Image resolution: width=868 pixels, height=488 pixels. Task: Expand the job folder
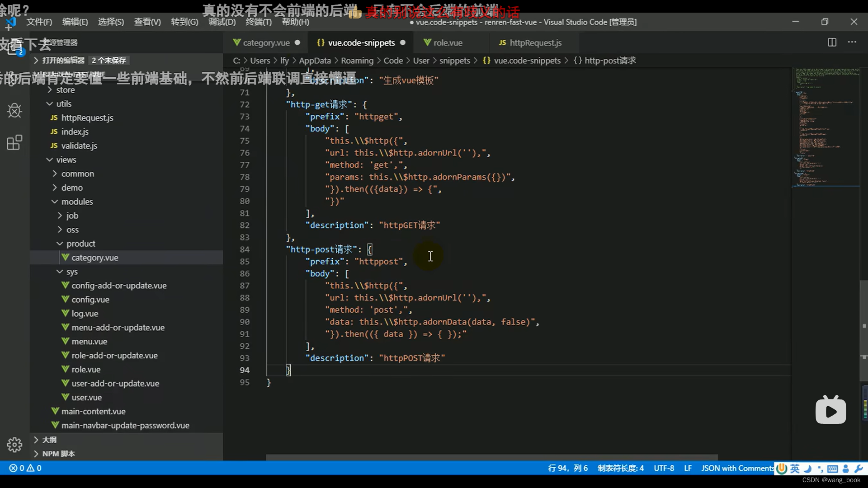point(72,216)
